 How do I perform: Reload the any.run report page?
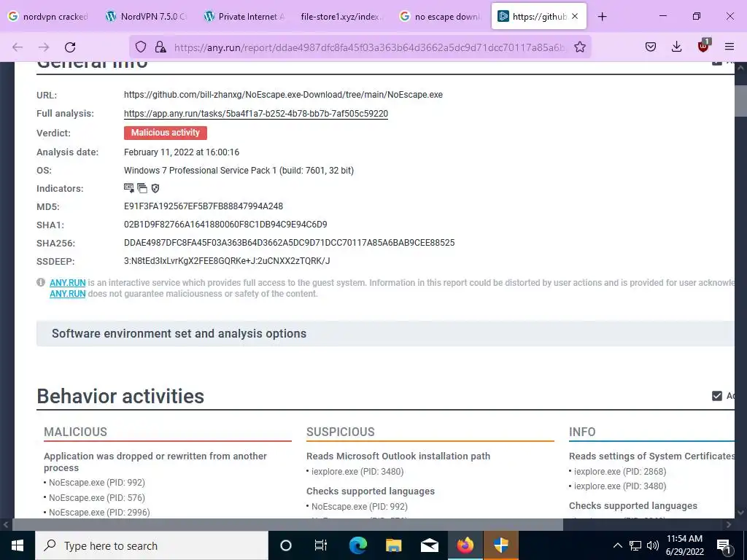(x=70, y=47)
